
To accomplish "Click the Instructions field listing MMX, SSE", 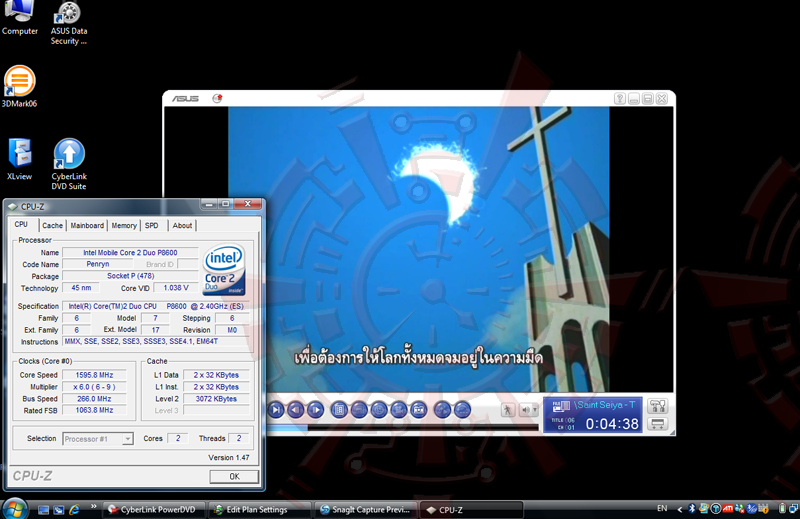I will tap(155, 341).
